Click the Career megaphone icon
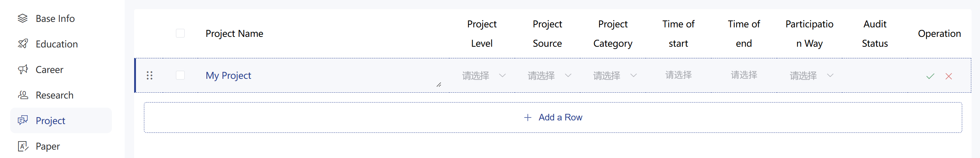This screenshot has height=158, width=980. [x=23, y=69]
